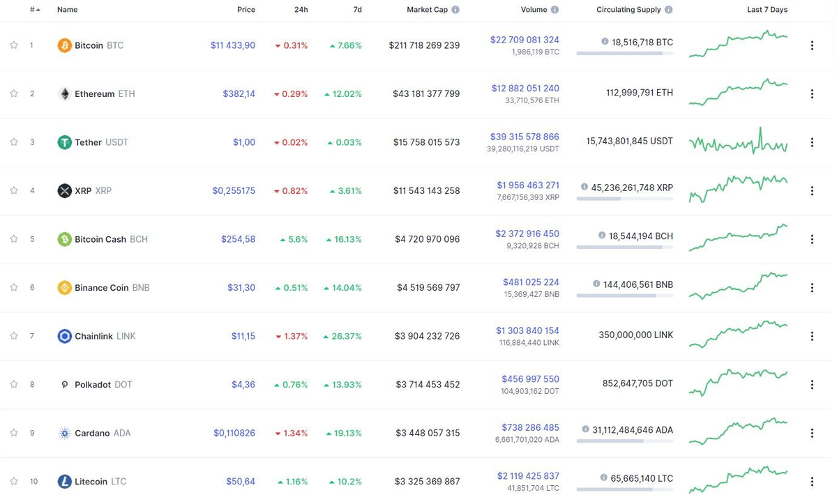Open Bitcoin 7-day sparkline chart
Screen dimensions: 837x504
[738, 44]
